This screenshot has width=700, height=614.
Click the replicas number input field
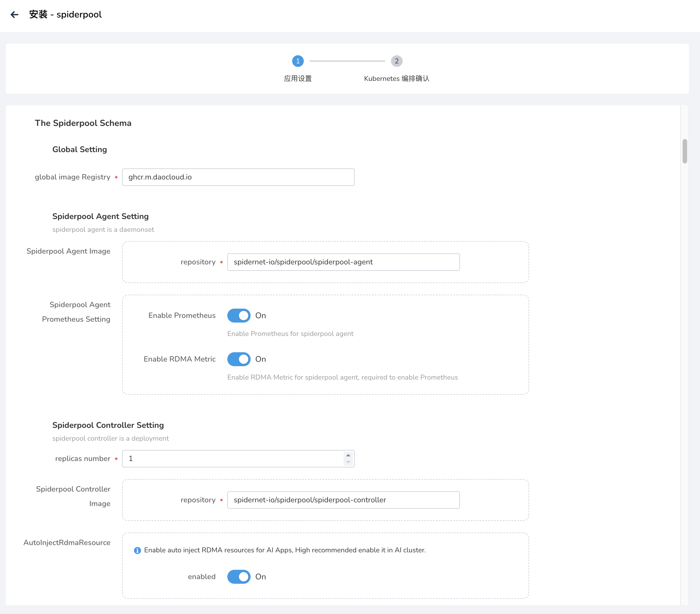pyautogui.click(x=233, y=459)
